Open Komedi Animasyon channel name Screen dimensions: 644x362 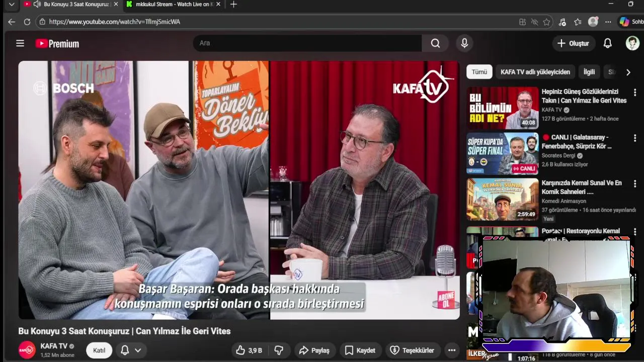tap(564, 201)
